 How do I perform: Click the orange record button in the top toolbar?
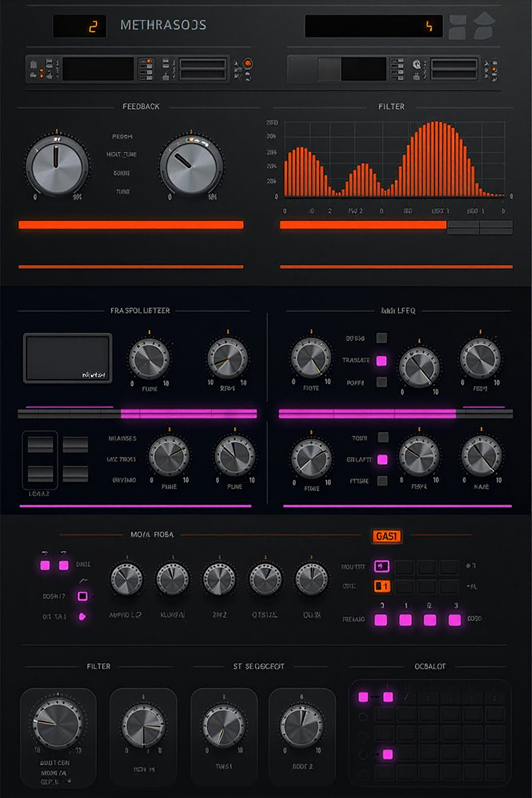click(248, 63)
